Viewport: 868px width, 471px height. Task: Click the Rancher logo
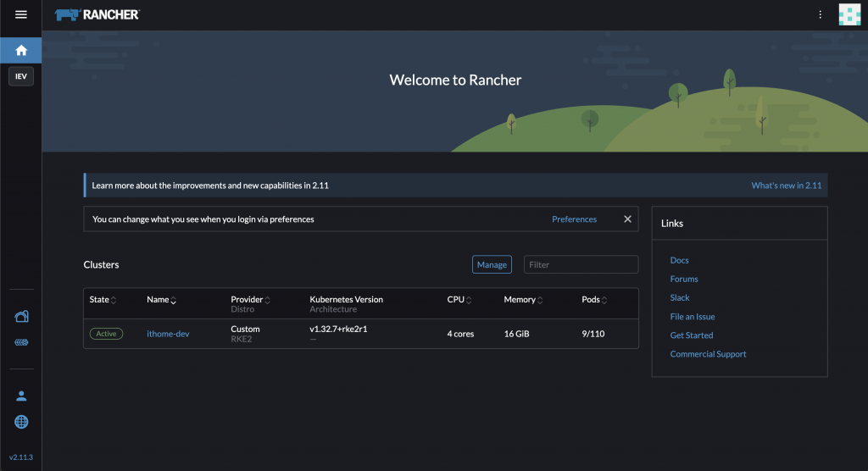[x=97, y=14]
